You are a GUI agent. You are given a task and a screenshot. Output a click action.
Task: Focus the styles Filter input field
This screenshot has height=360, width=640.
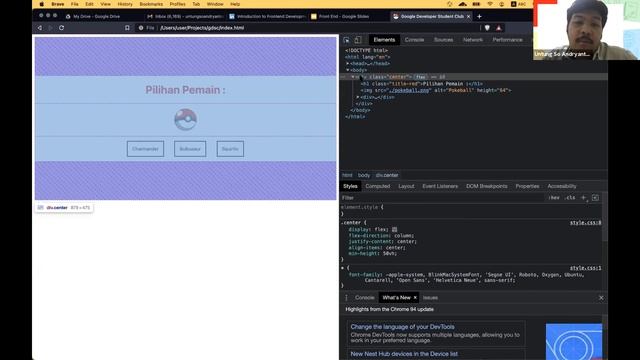443,198
